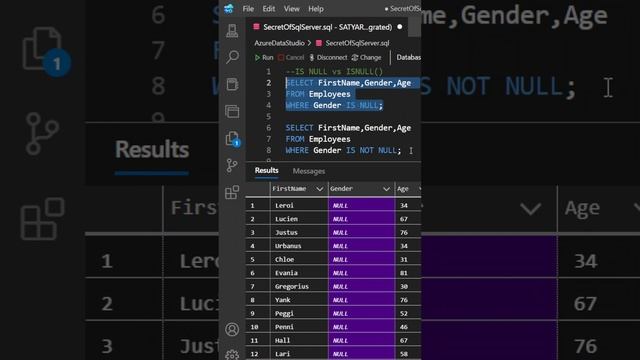Click the window-shaped icon below Notebooks

pyautogui.click(x=232, y=111)
